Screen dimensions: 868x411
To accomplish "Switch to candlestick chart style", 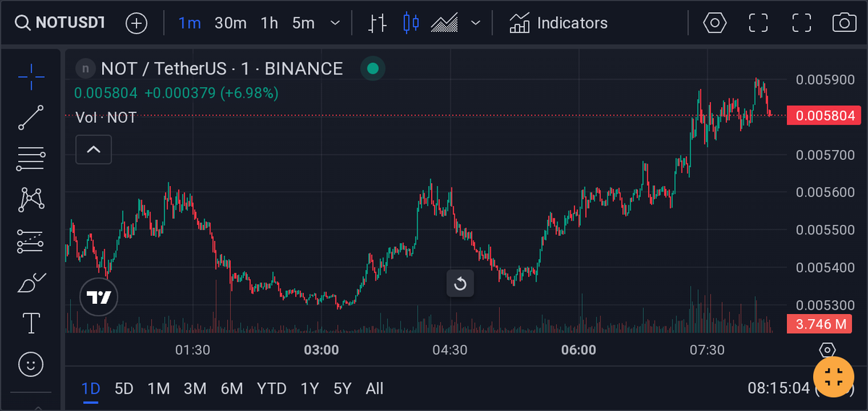I will 411,22.
